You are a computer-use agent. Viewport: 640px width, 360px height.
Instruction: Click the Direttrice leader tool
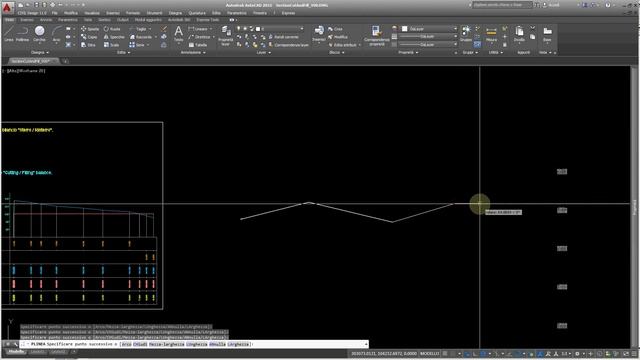click(x=200, y=37)
